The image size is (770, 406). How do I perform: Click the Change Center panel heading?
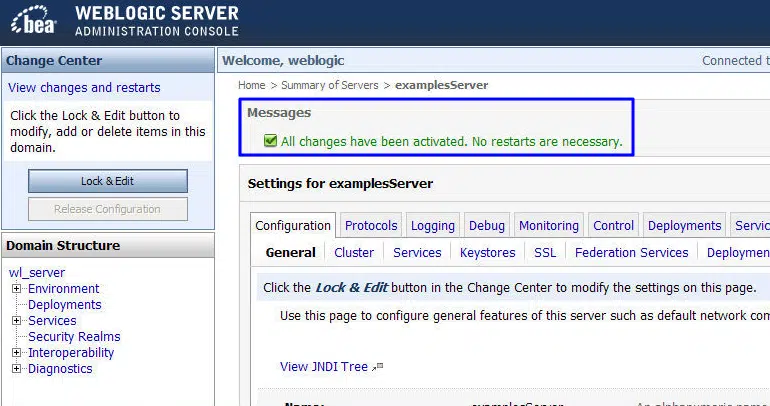point(54,60)
